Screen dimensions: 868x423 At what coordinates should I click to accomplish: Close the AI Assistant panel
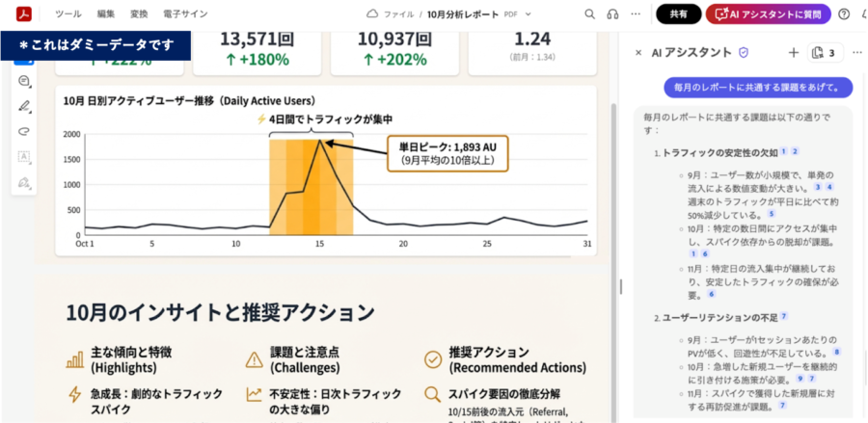pyautogui.click(x=638, y=52)
